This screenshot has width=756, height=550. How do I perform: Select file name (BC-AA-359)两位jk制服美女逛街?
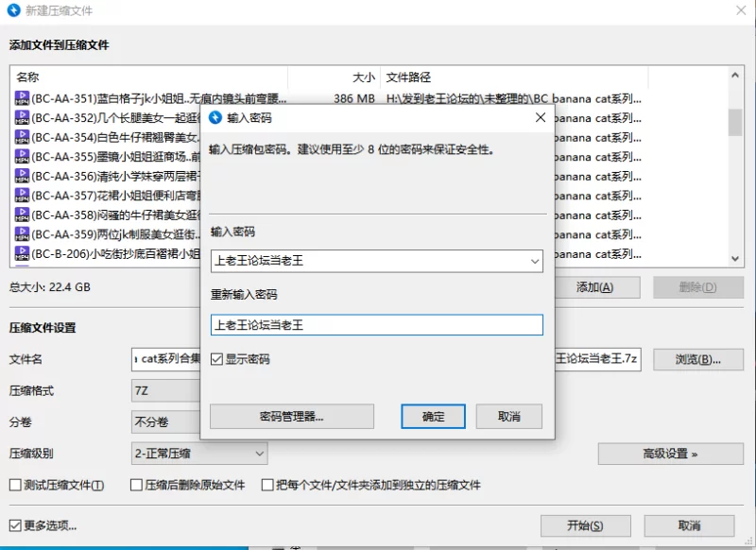click(x=115, y=234)
